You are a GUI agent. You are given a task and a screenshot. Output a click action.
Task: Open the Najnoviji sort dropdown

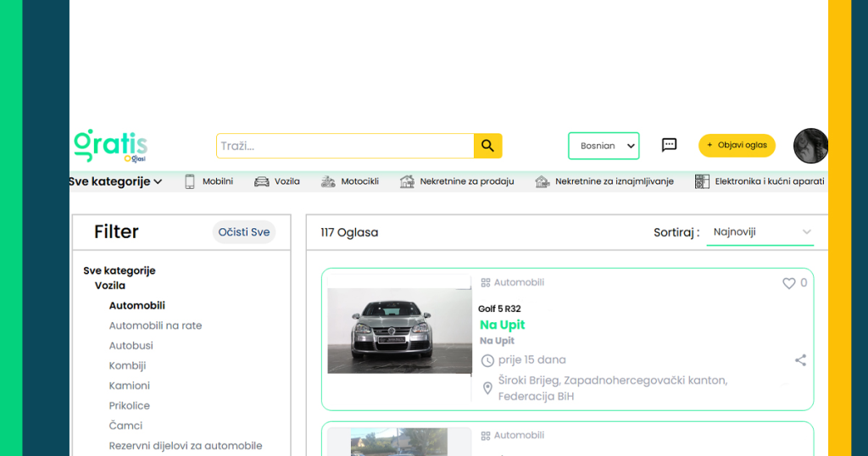click(x=759, y=232)
